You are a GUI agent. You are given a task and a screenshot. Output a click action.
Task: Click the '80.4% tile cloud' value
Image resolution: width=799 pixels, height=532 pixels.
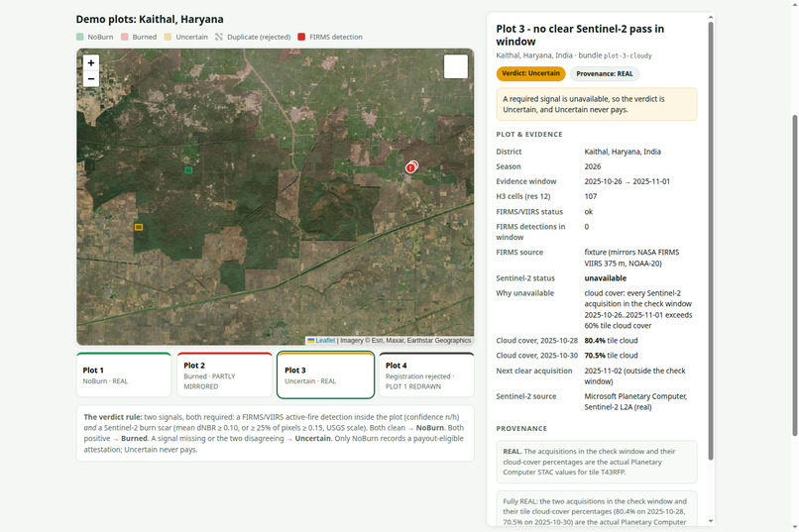(611, 341)
